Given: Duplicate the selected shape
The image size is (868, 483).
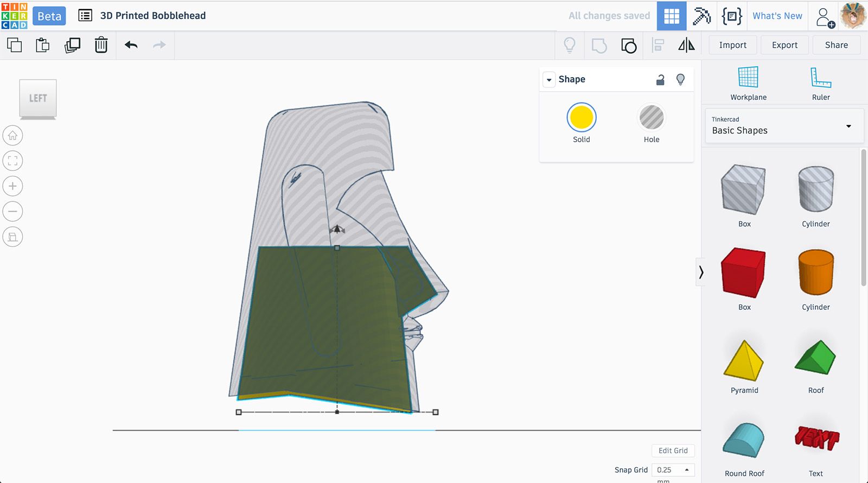Looking at the screenshot, I should 72,45.
